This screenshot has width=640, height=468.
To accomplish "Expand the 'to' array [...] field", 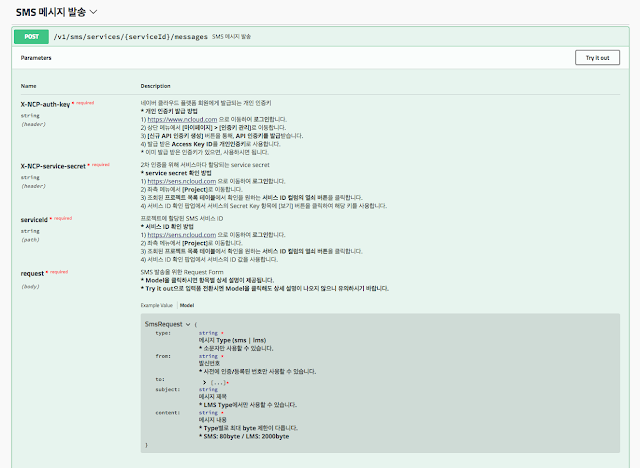I will 215,383.
